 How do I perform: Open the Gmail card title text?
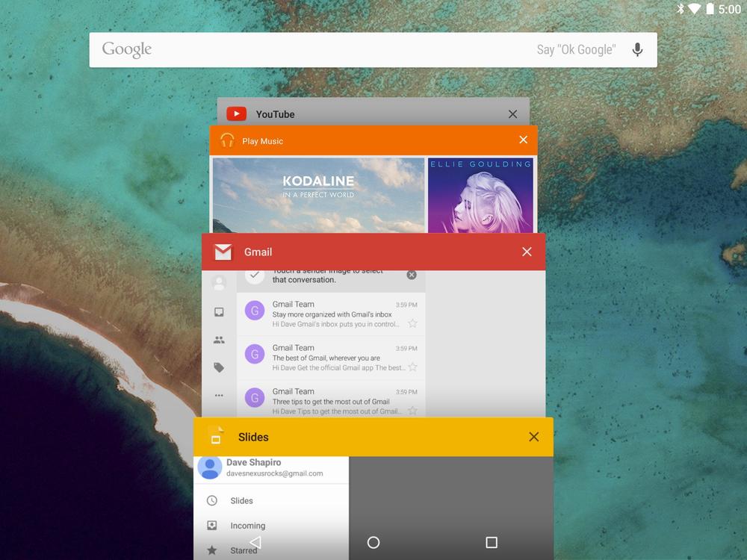[x=258, y=252]
